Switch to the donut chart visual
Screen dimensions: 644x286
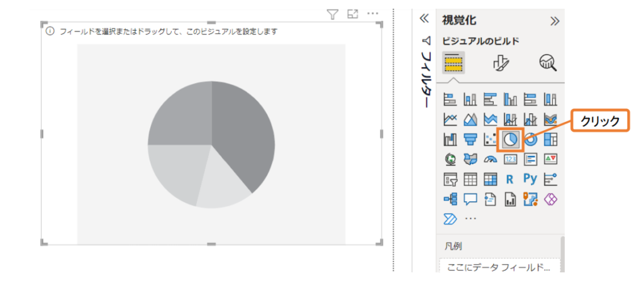coord(531,140)
